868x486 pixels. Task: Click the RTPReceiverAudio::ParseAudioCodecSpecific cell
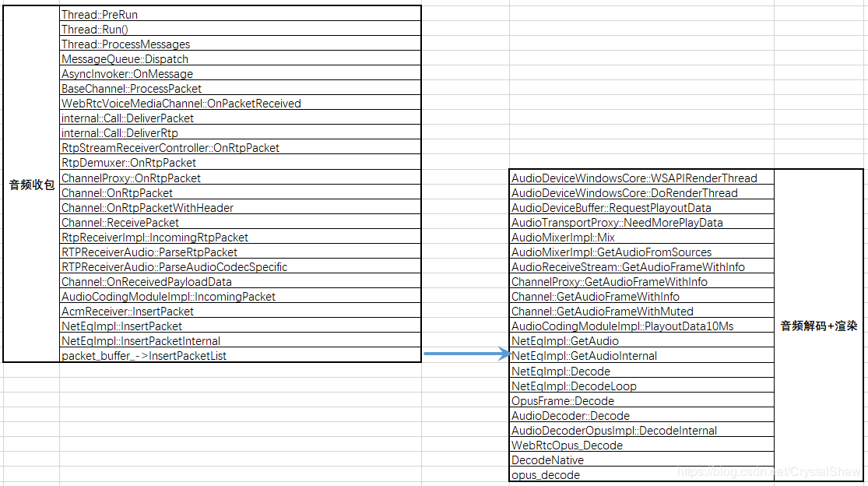coord(240,266)
